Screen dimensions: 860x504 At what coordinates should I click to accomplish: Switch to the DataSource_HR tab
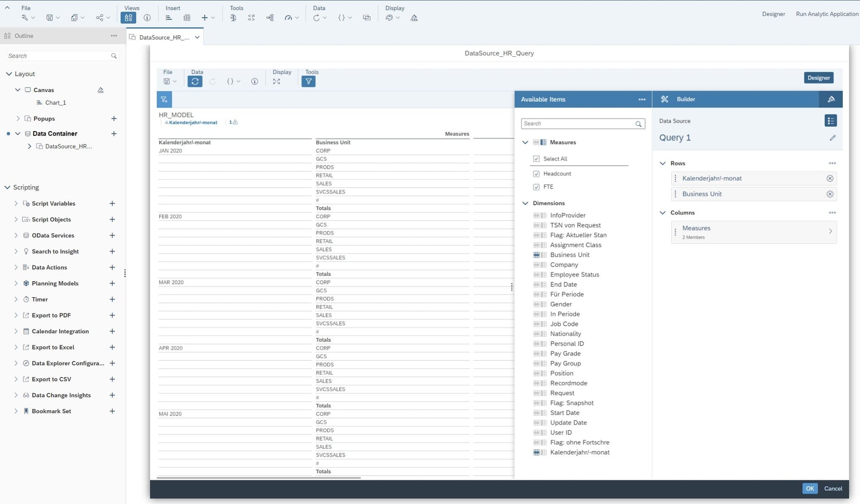coord(163,37)
